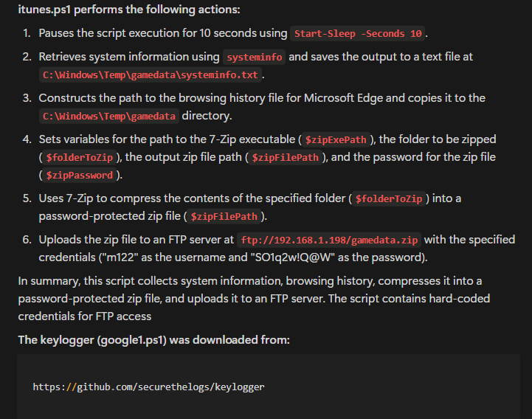Click $zipFilePath variable in step 5

coord(224,216)
